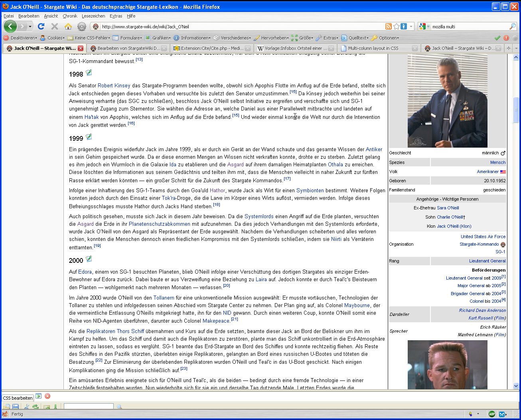Reload the page with the refresh icon

click(x=41, y=26)
